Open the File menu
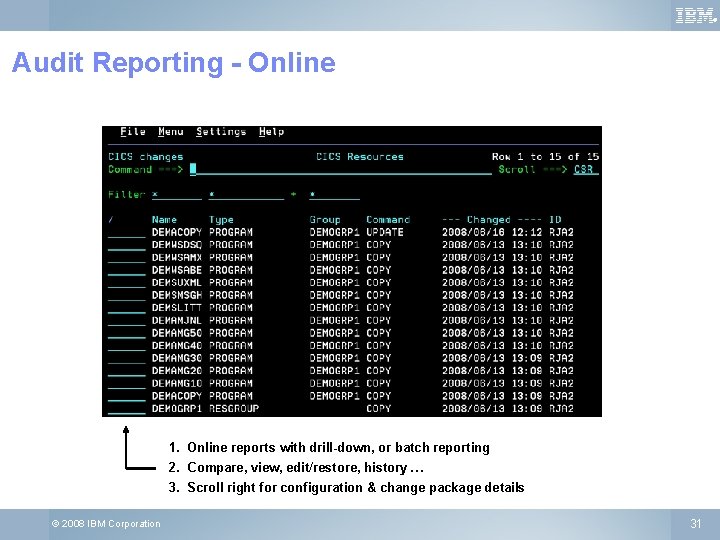720x540 pixels. 133,132
